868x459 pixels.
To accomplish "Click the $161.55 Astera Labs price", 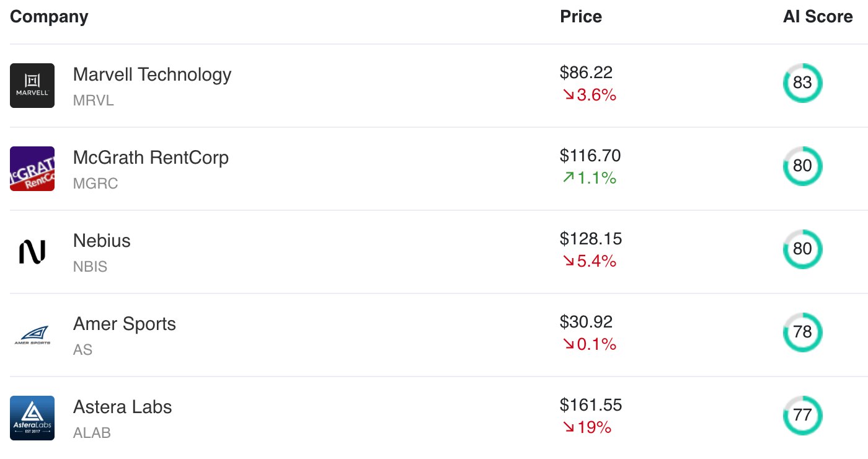I will click(x=590, y=405).
